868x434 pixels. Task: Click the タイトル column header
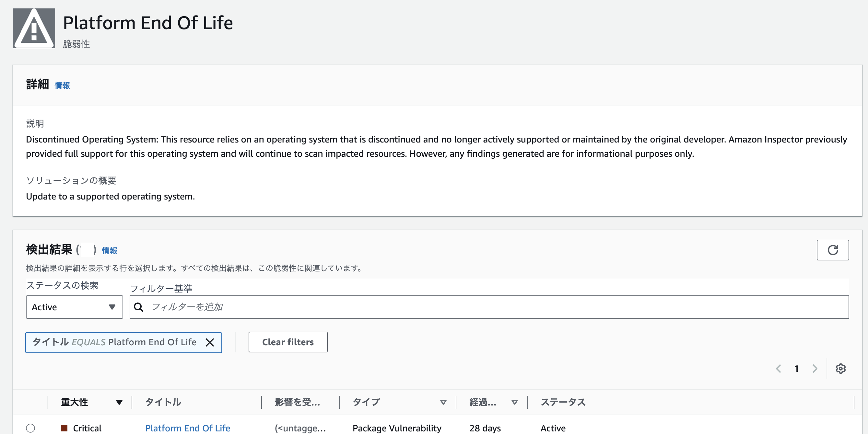pos(163,402)
